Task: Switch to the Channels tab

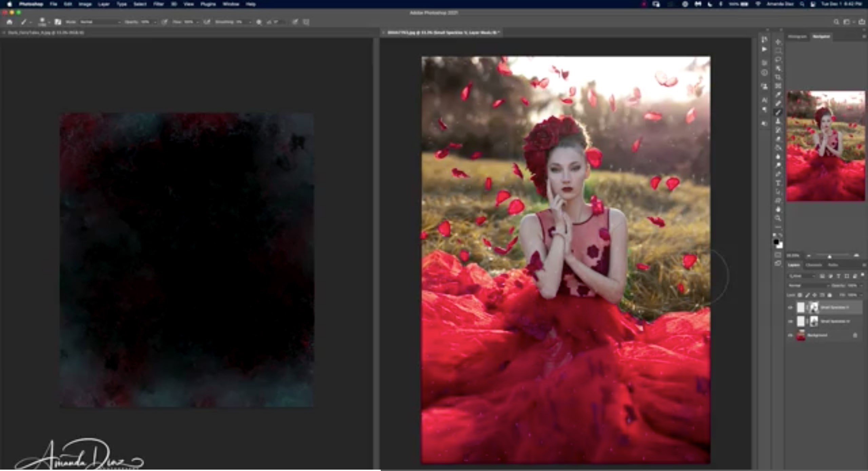Action: 814,265
